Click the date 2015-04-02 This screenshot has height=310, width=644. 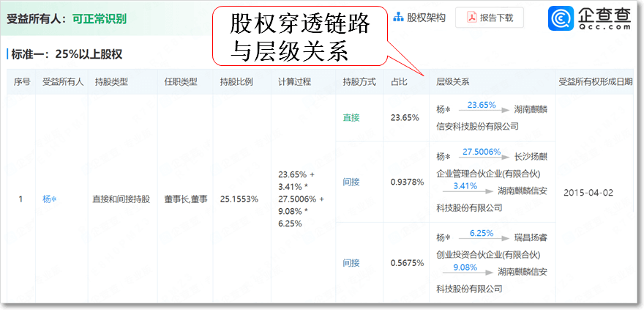588,193
